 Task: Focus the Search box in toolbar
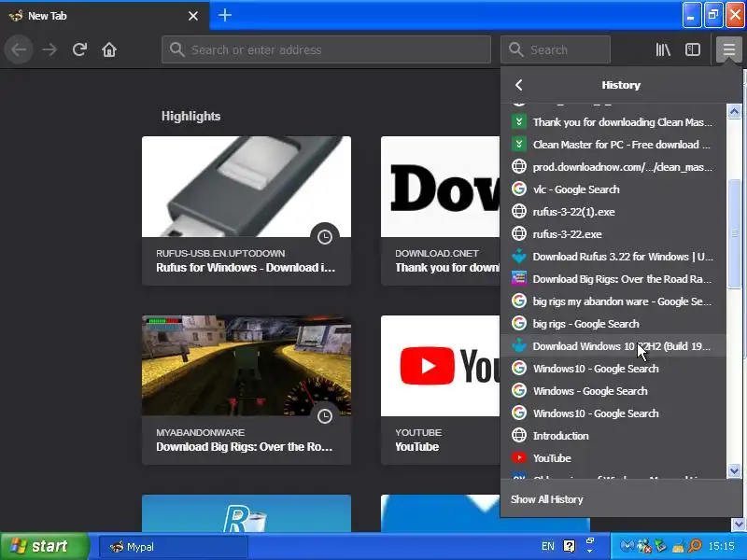[x=556, y=49]
